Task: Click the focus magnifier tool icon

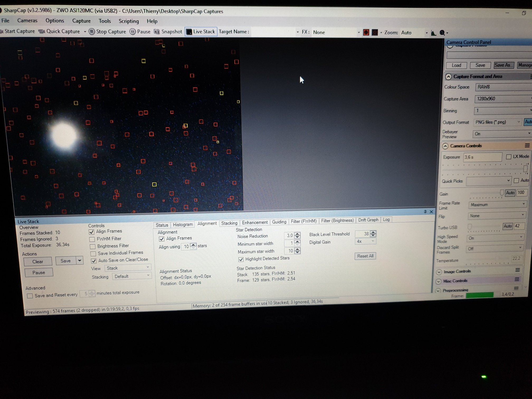Action: click(x=442, y=33)
